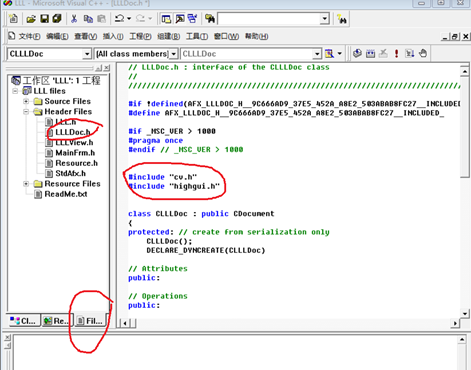Close the workspace panel with its X
This screenshot has width=471, height=370.
(106, 68)
